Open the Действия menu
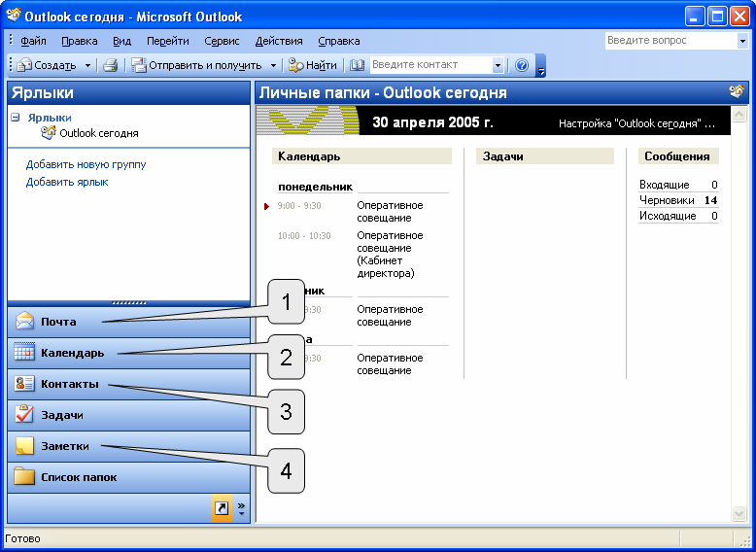This screenshot has width=756, height=552. (279, 41)
